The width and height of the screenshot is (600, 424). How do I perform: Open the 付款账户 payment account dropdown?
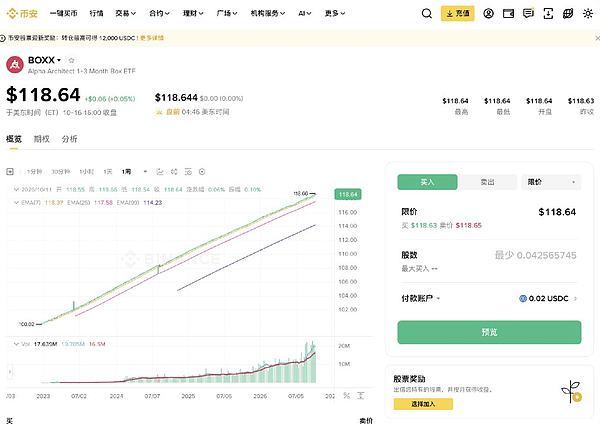(421, 298)
